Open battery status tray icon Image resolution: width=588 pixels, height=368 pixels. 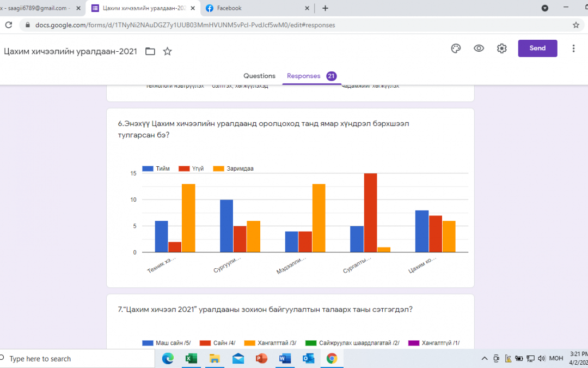point(519,358)
